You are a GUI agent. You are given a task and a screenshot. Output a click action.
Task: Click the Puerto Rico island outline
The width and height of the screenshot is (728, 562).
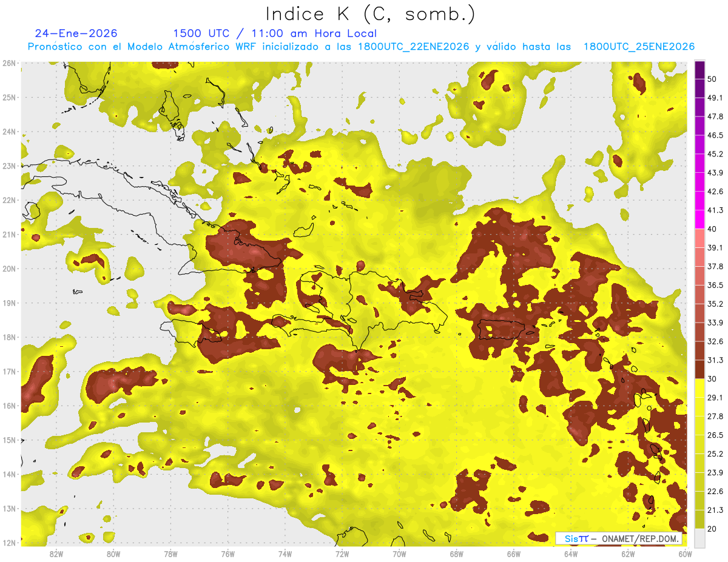(505, 330)
